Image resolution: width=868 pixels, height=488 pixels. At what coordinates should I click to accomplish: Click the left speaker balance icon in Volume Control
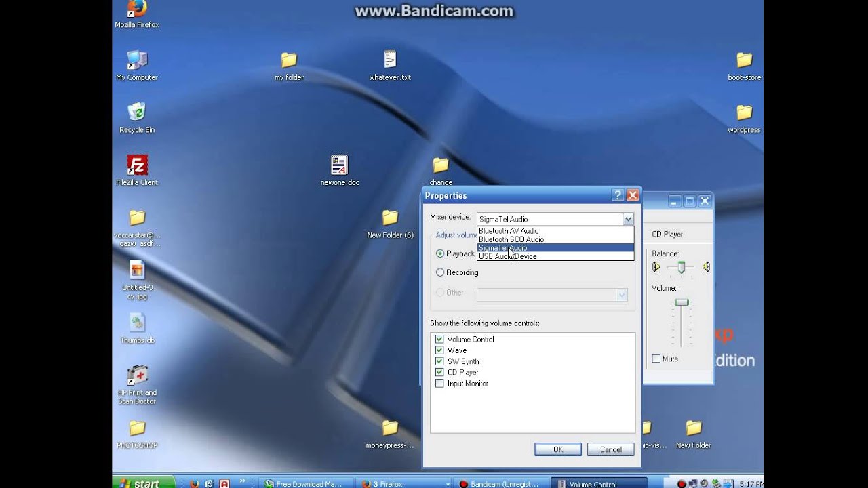tap(656, 267)
